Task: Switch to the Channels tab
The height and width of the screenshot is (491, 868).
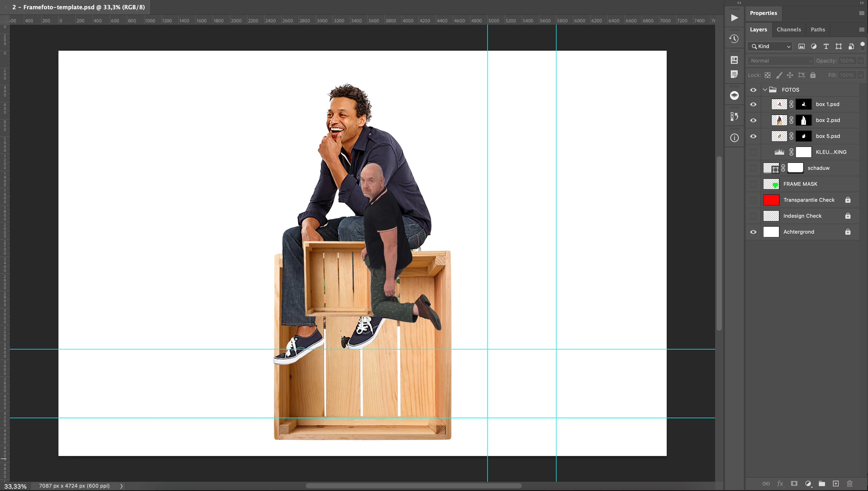Action: [788, 30]
